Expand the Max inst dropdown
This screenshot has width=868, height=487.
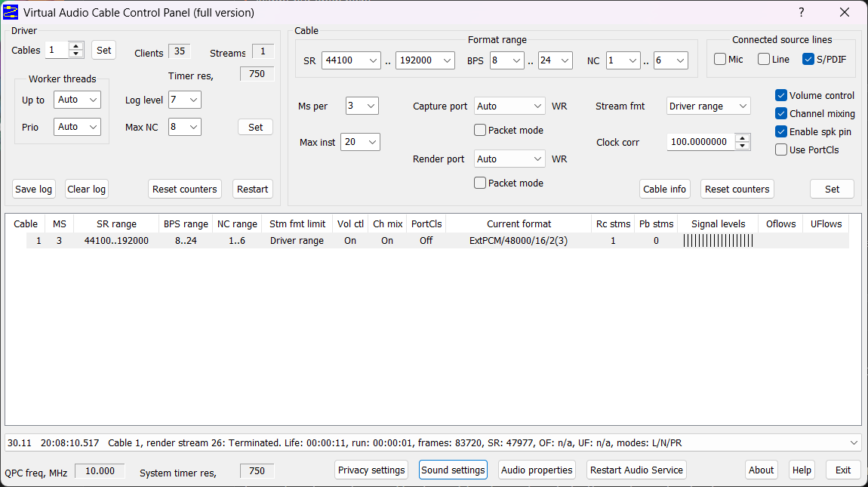(x=360, y=142)
